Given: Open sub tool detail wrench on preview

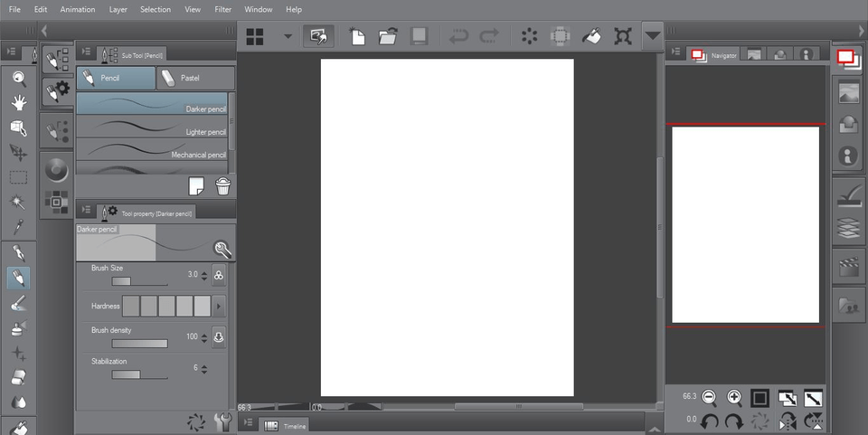Looking at the screenshot, I should [222, 250].
